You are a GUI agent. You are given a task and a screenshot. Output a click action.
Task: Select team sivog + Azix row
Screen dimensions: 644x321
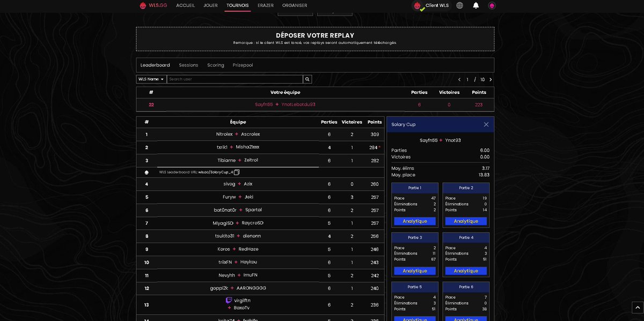pos(260,184)
